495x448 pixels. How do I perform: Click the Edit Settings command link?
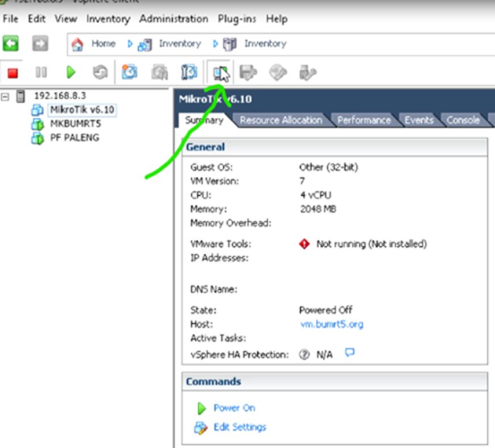coord(240,427)
